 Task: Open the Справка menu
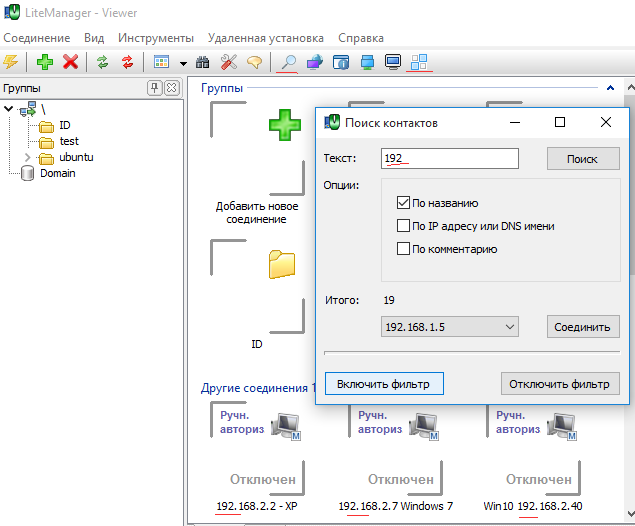click(361, 38)
